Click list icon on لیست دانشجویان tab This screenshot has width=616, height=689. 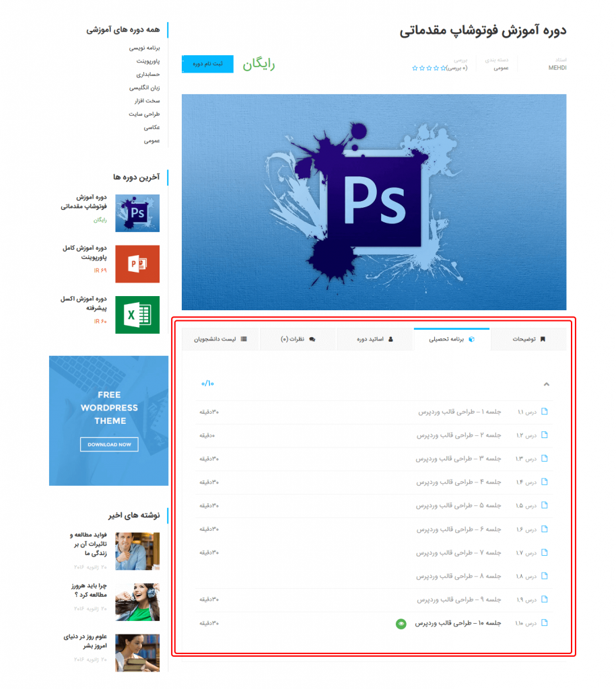coord(244,339)
